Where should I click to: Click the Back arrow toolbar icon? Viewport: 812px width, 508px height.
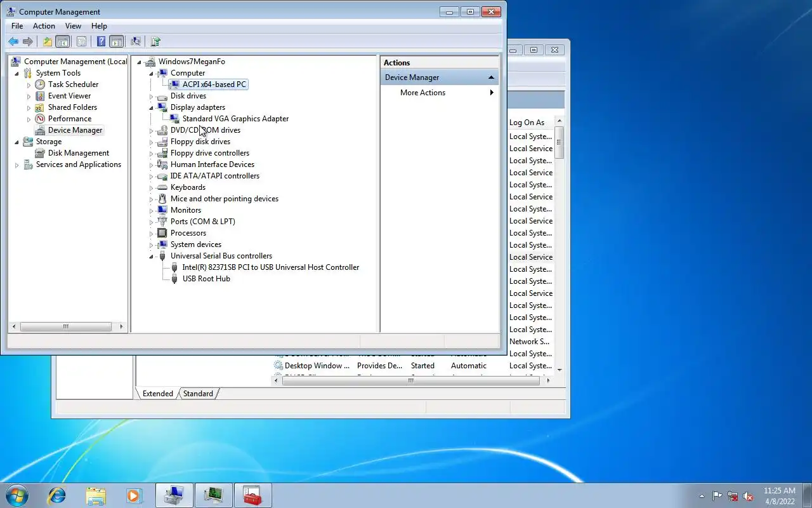click(13, 42)
